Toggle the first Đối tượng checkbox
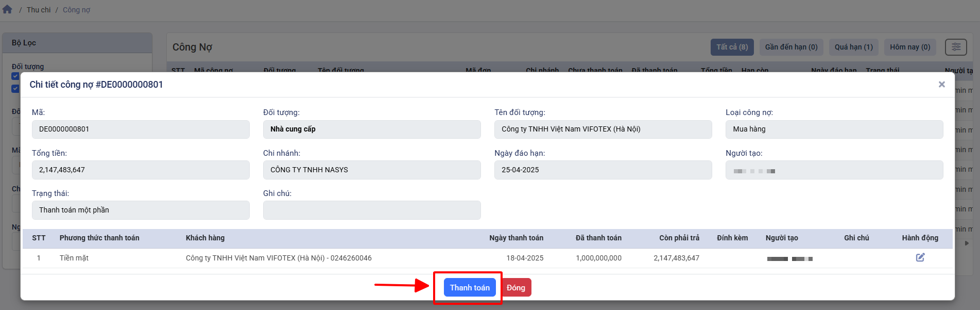 point(15,76)
